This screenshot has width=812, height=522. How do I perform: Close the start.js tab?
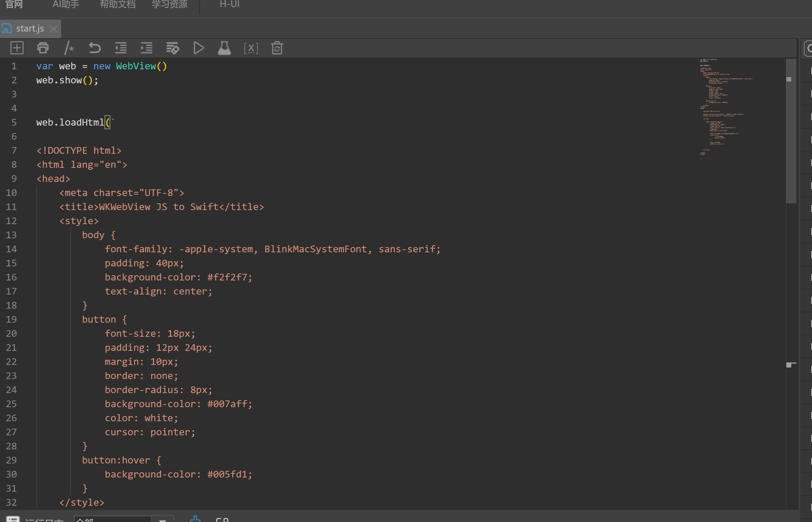click(54, 29)
